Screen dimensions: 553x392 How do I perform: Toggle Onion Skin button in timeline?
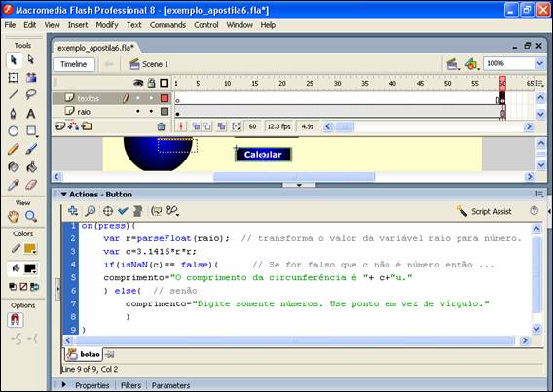(x=196, y=126)
